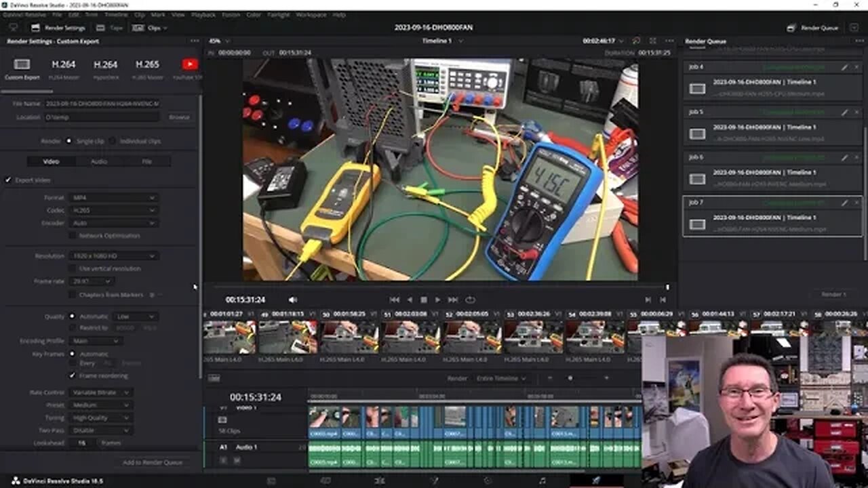Toggle bypass color grades icon in viewer
Screen dimensions: 868x488
635,41
